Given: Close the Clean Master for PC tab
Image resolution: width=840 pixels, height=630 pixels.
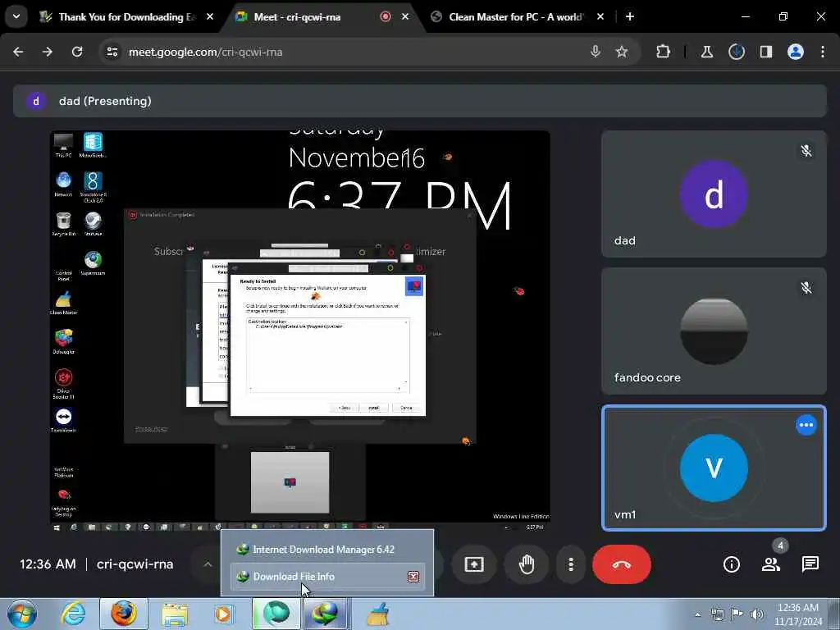Looking at the screenshot, I should pos(600,17).
